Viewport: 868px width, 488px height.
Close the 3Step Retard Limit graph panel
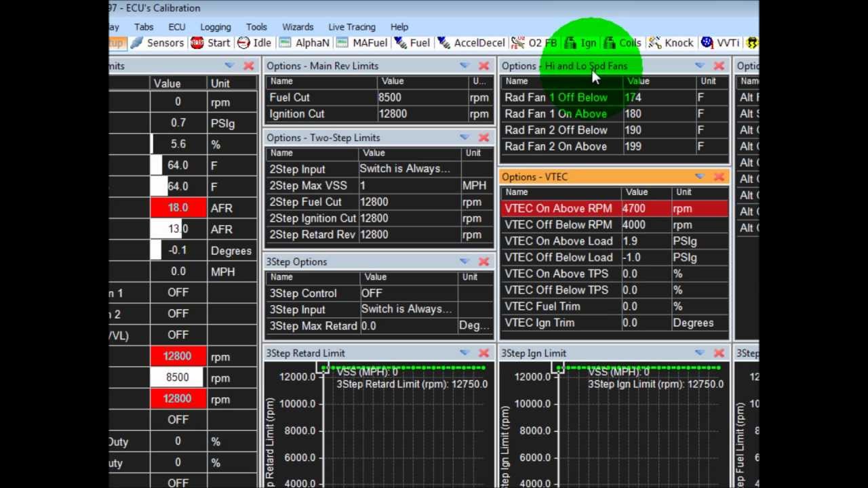[x=484, y=353]
